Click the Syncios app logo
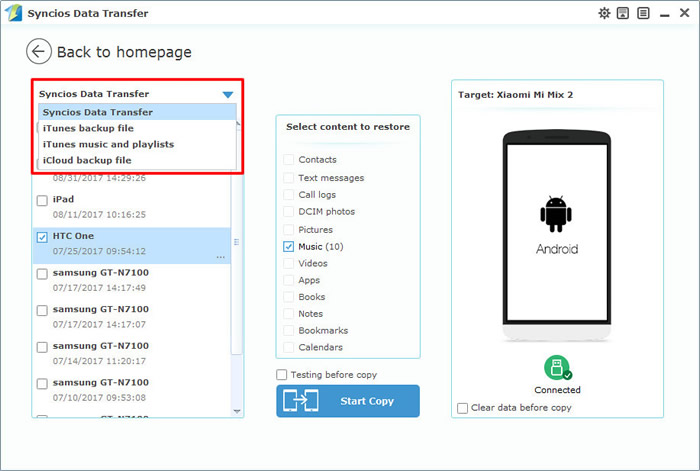 pos(14,13)
